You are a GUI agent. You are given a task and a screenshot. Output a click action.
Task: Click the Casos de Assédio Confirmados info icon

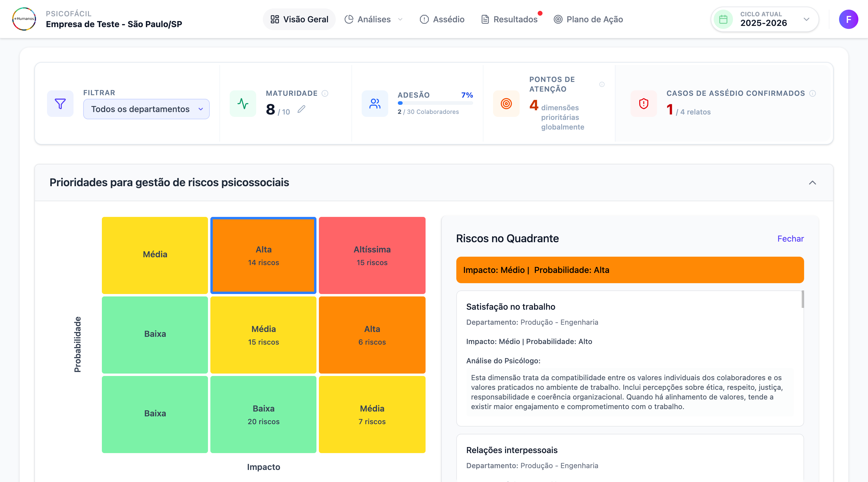click(813, 93)
